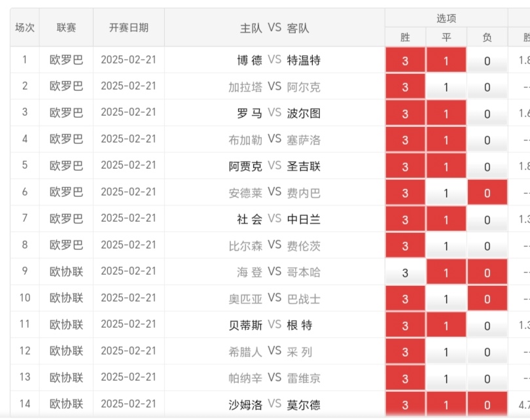Toggle win option 3 for 博德 vs 特温特

pos(405,61)
